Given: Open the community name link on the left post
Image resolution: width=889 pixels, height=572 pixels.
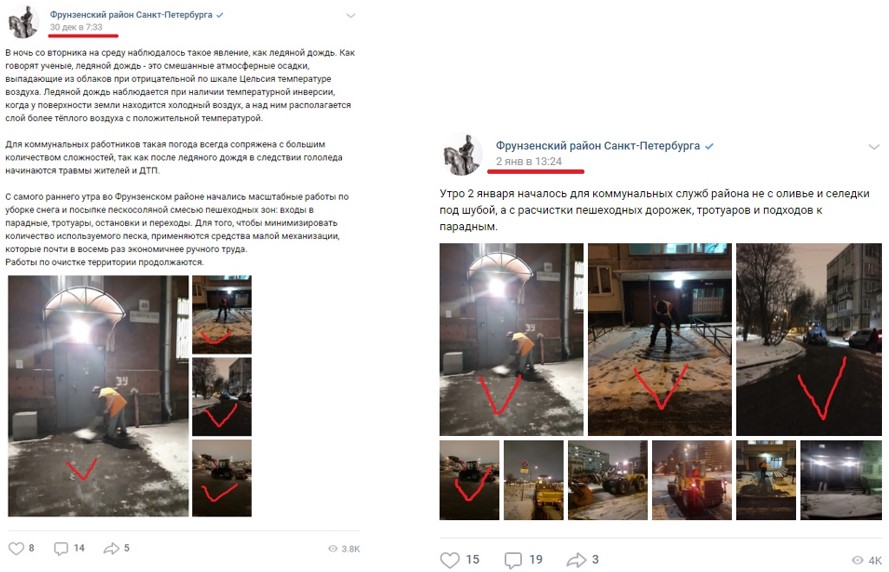Looking at the screenshot, I should (x=131, y=15).
